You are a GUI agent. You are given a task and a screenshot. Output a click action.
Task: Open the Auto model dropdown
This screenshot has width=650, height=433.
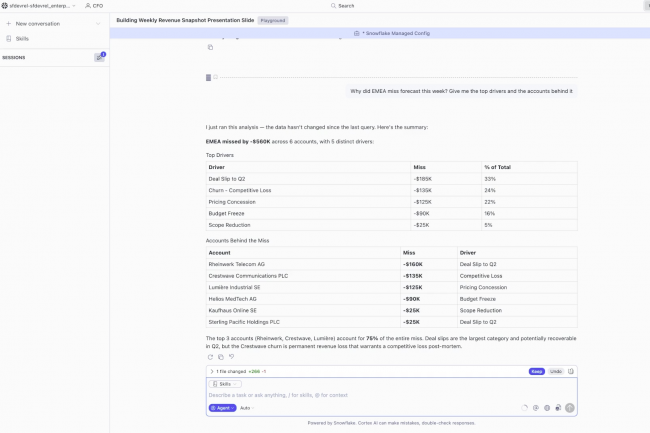click(245, 408)
